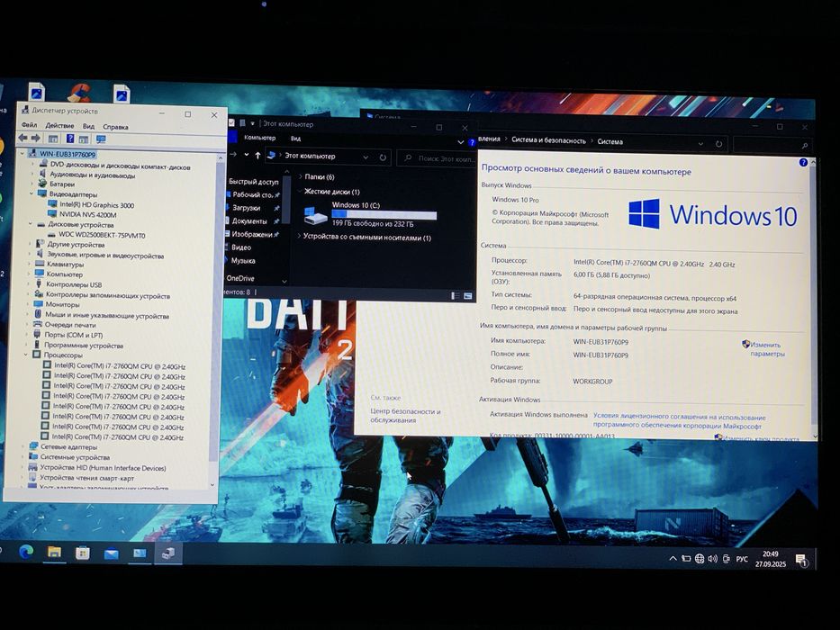
Task: Open File Explorer from the taskbar
Action: pyautogui.click(x=54, y=552)
